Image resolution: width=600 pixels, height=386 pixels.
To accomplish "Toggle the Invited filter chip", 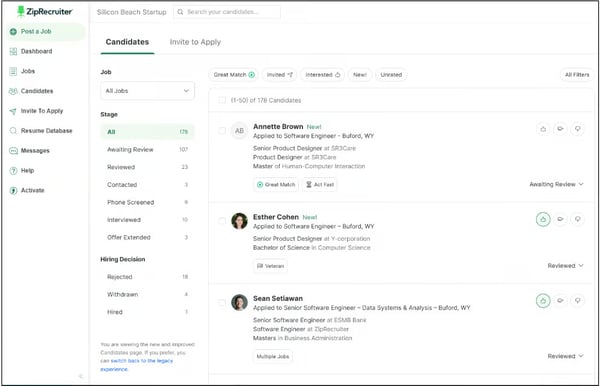I will pos(279,75).
